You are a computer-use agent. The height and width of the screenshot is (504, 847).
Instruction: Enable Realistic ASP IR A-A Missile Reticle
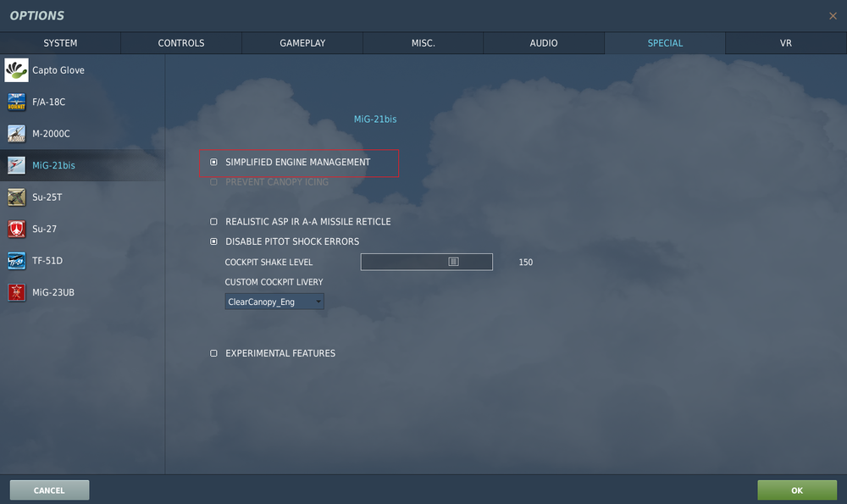tap(214, 221)
